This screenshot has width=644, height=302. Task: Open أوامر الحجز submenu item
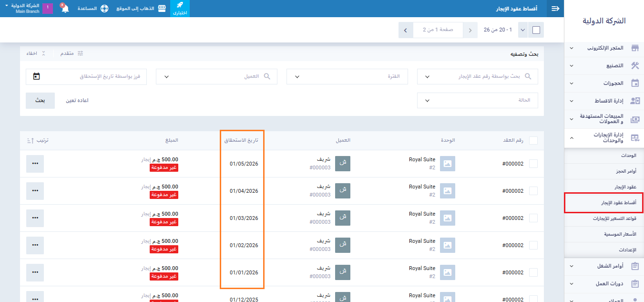(604, 171)
